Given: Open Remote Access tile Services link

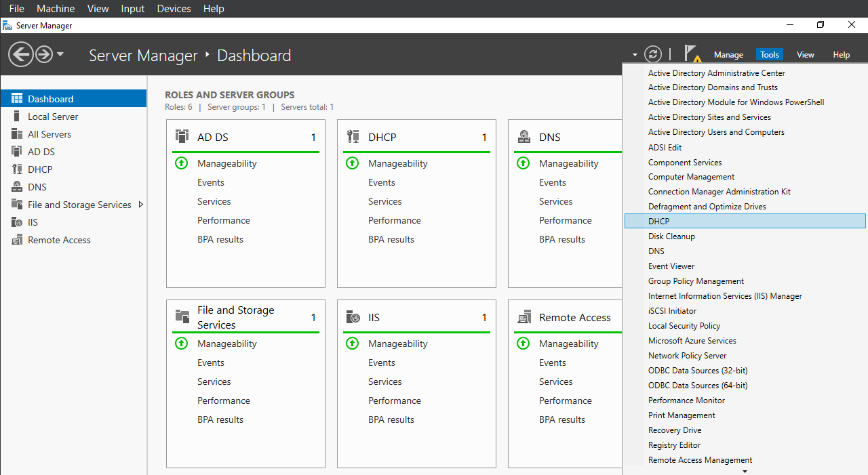Looking at the screenshot, I should (556, 381).
